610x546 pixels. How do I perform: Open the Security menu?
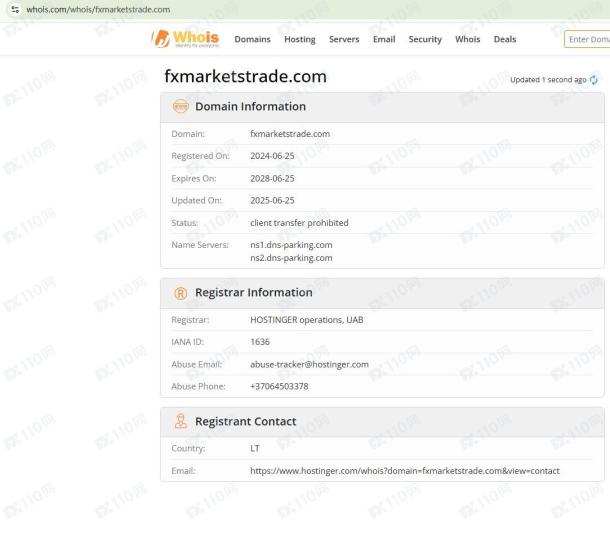click(x=425, y=39)
